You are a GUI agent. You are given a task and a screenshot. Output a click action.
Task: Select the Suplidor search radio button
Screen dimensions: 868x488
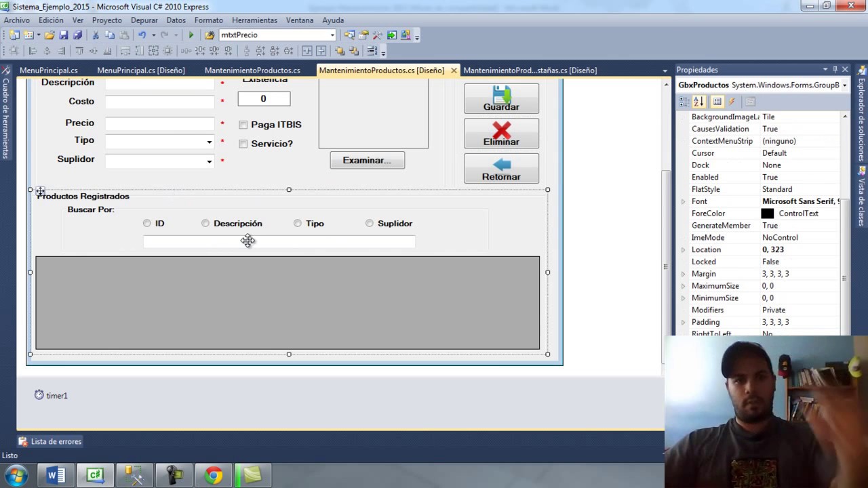(x=370, y=223)
